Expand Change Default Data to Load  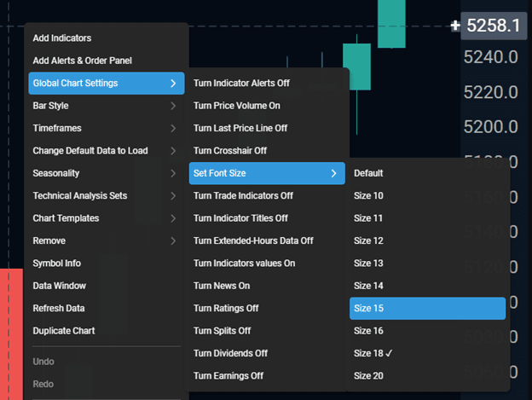tap(173, 151)
